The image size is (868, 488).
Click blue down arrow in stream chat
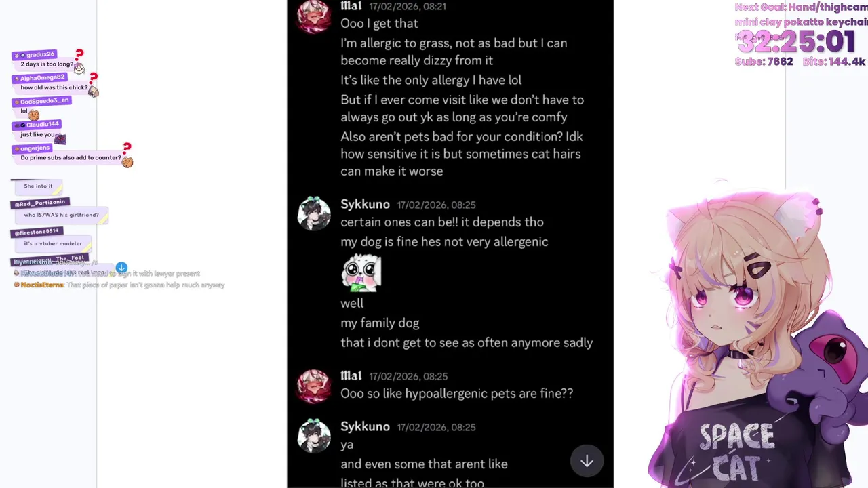121,268
